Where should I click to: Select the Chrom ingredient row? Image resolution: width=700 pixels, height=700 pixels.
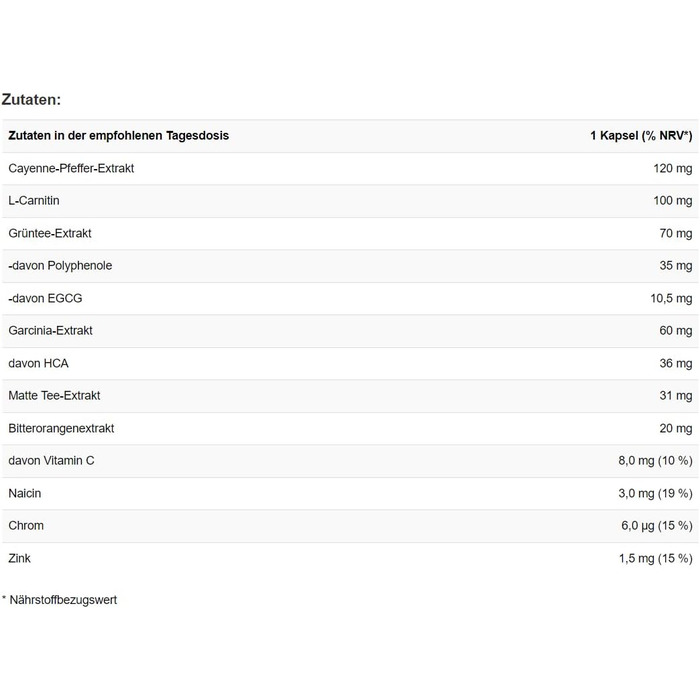click(x=26, y=525)
